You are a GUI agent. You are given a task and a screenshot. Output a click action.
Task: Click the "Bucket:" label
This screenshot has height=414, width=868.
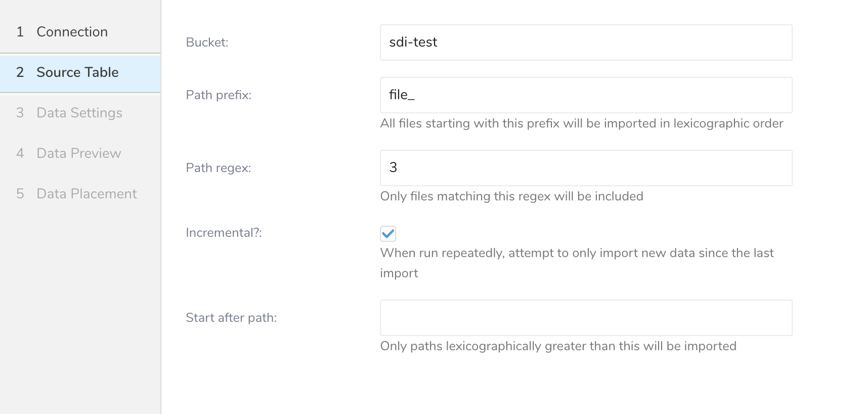click(x=207, y=43)
